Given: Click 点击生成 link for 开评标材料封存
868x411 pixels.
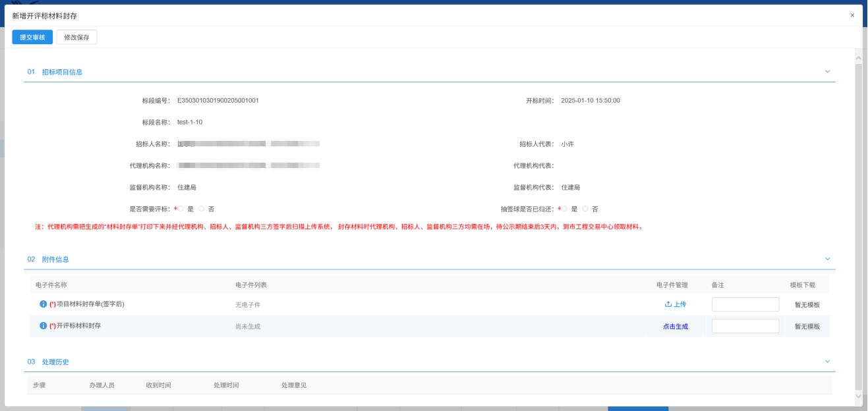Looking at the screenshot, I should pos(676,326).
